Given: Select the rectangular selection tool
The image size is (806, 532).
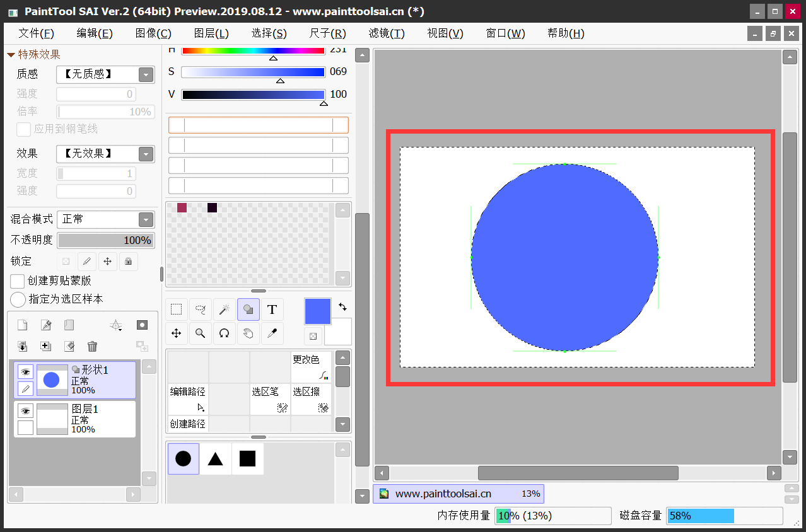Looking at the screenshot, I should point(177,309).
